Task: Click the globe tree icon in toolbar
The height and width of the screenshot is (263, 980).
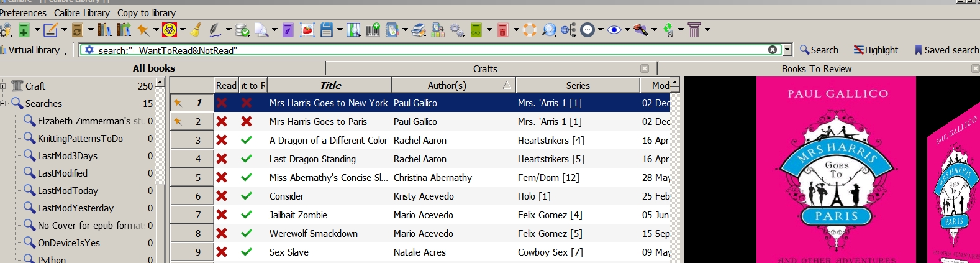Action: [568, 29]
